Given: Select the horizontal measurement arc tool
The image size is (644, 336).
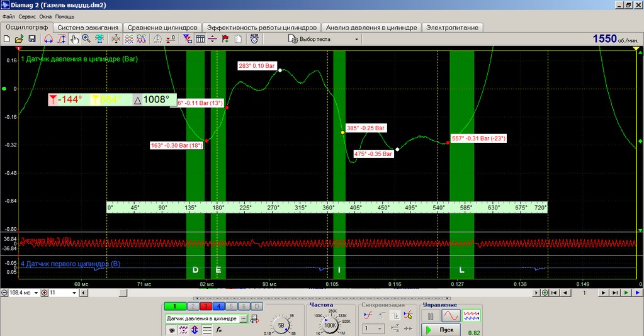Looking at the screenshot, I should tap(48, 39).
